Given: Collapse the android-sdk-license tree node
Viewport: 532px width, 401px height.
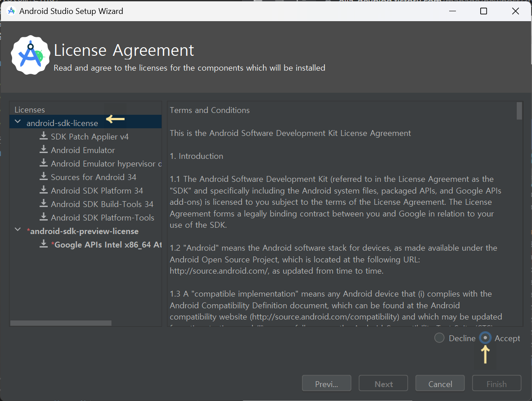Looking at the screenshot, I should click(x=18, y=122).
